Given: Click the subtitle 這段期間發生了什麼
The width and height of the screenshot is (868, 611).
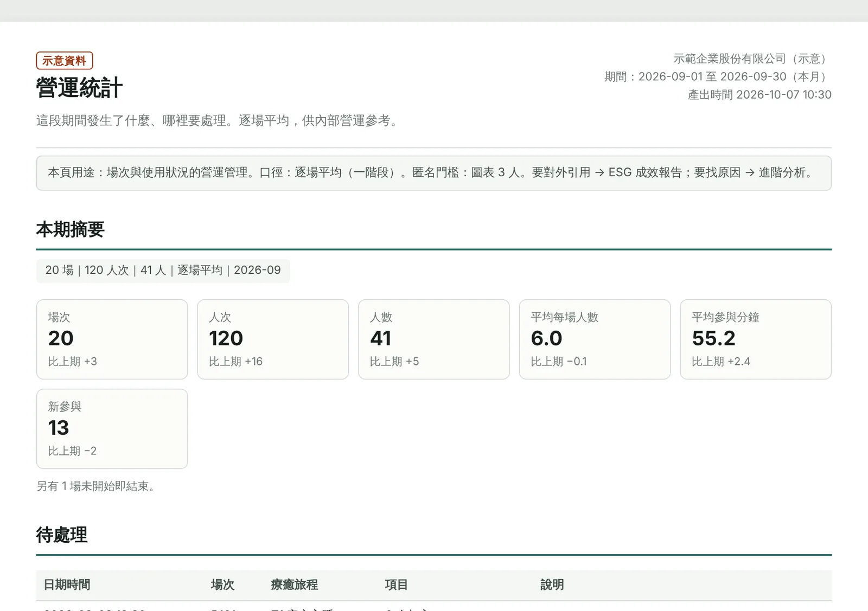Looking at the screenshot, I should (x=219, y=120).
